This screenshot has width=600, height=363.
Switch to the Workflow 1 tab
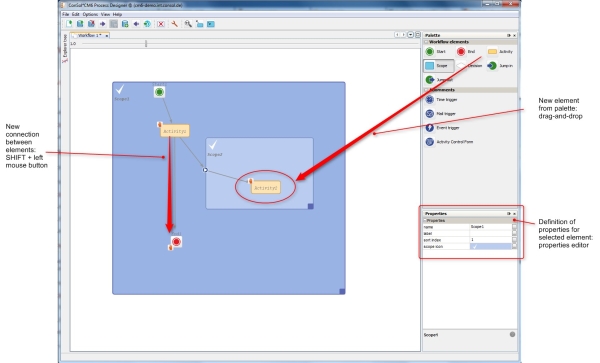pyautogui.click(x=90, y=35)
